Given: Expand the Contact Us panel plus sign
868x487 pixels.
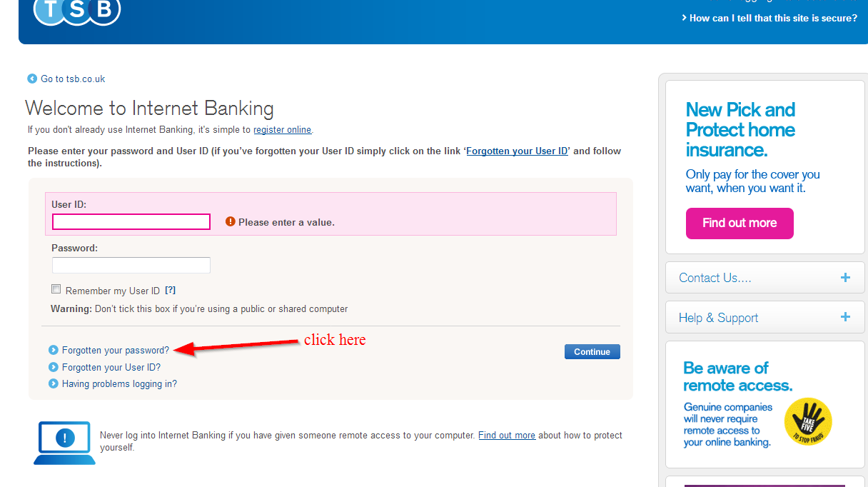Looking at the screenshot, I should 845,277.
